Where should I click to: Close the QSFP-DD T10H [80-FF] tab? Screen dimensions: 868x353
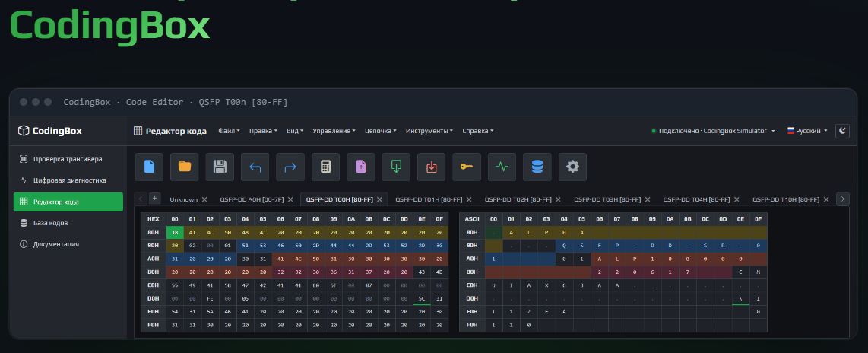click(x=826, y=199)
